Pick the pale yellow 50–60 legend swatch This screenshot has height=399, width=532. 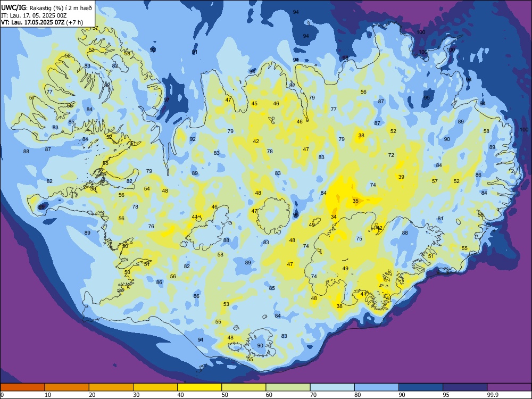244,387
